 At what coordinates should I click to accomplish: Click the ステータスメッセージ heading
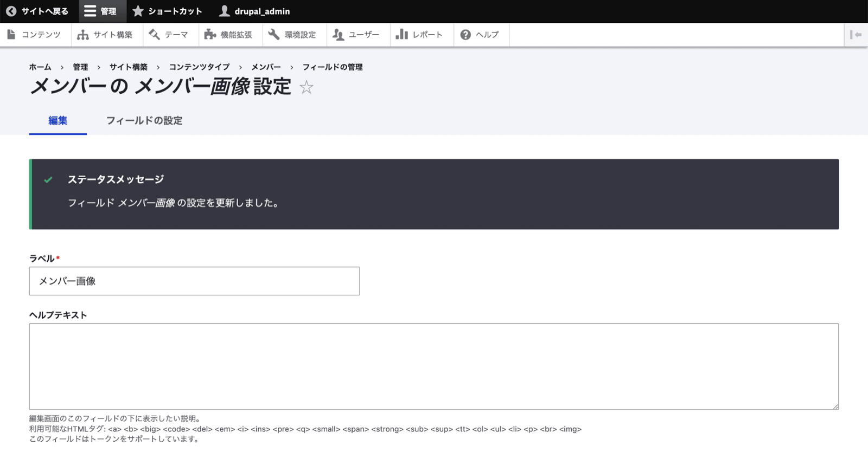(116, 179)
